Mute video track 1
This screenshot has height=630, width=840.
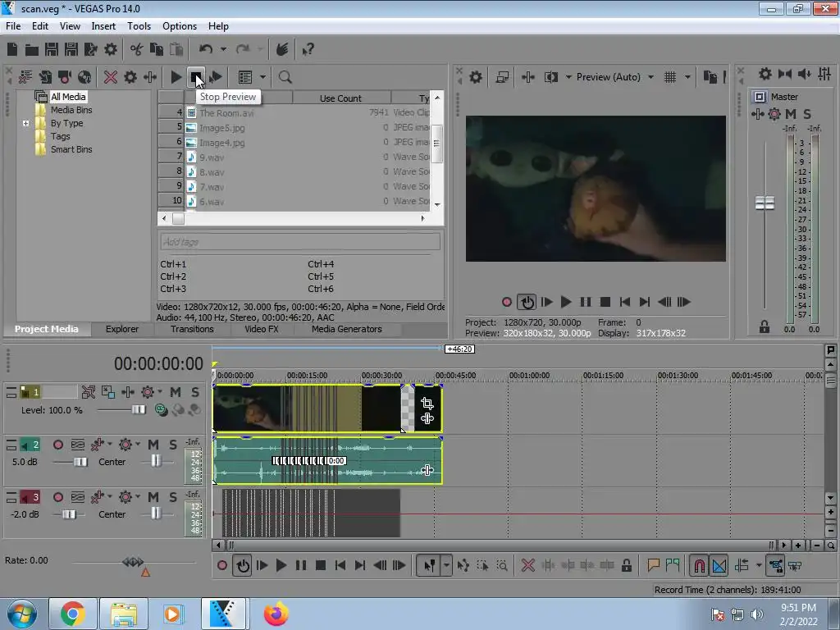(x=176, y=392)
